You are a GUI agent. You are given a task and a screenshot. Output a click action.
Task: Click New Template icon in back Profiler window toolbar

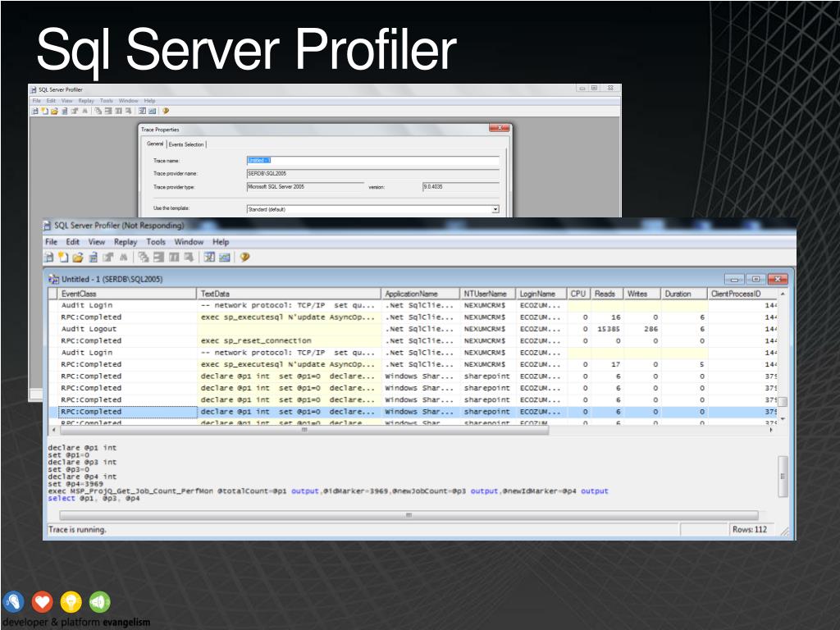click(x=45, y=111)
